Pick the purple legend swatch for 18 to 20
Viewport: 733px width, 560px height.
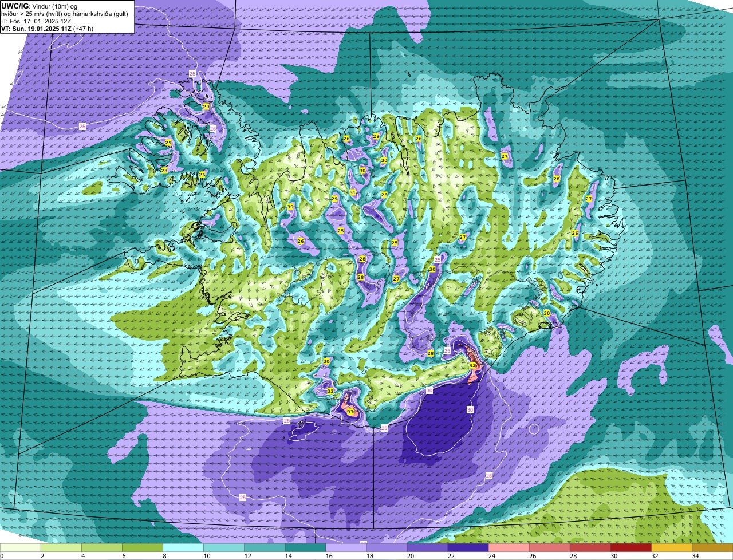coord(387,547)
